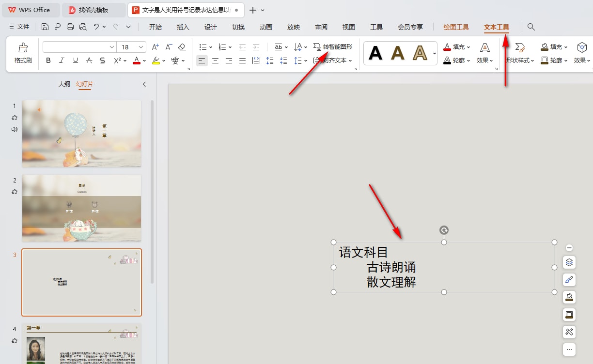This screenshot has height=364, width=593.
Task: Expand numbered list options dropdown
Action: pos(230,47)
